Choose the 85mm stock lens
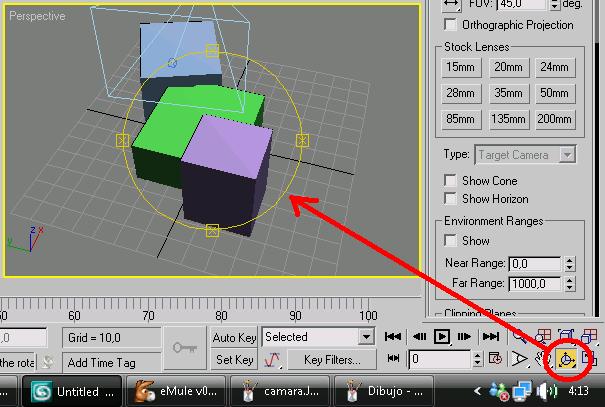605x407 pixels. pyautogui.click(x=461, y=119)
